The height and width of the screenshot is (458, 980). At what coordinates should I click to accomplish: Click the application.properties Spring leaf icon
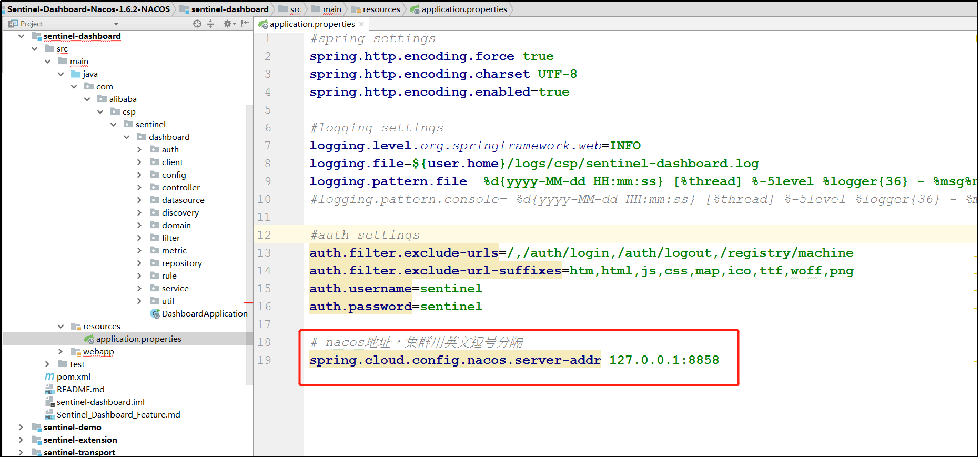(89, 339)
